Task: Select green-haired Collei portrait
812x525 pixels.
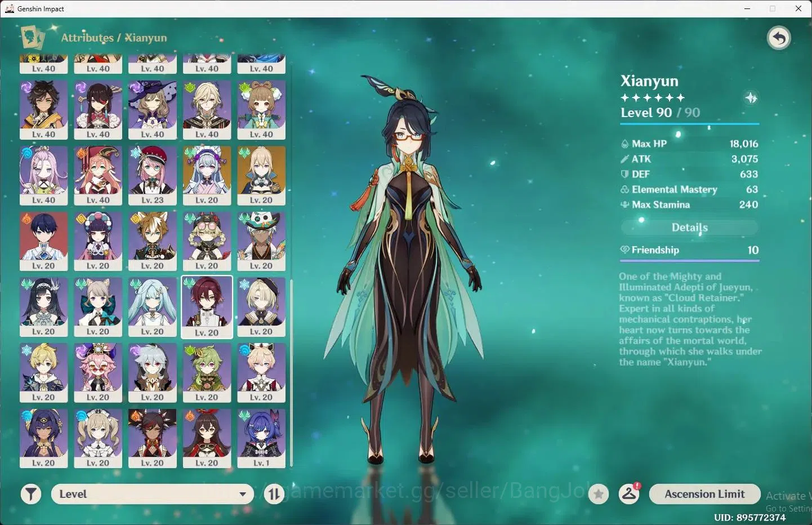Action: [207, 373]
